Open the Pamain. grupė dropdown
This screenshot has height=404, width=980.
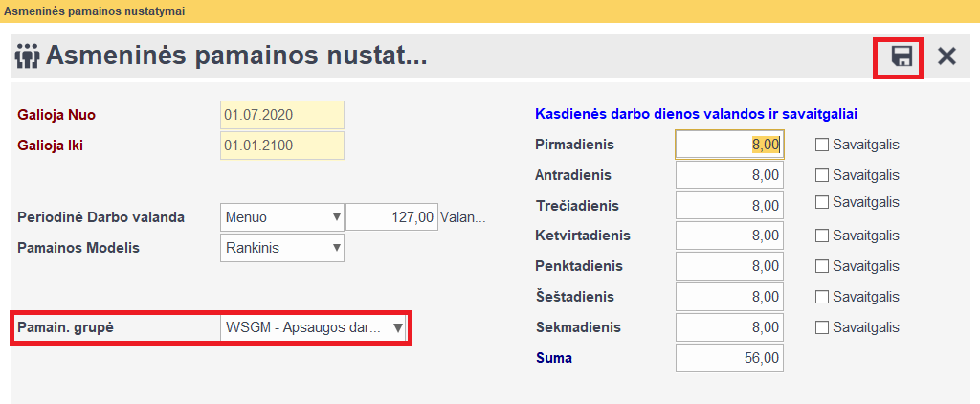[x=313, y=327]
